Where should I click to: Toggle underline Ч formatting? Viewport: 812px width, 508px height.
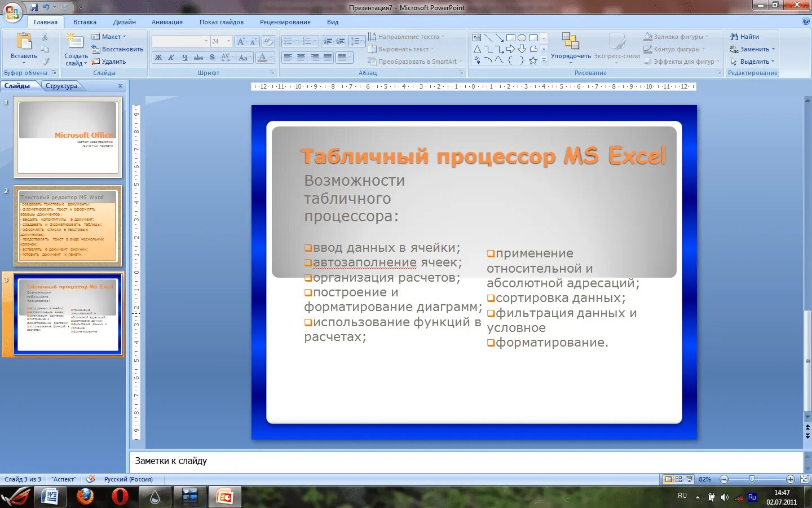tap(184, 58)
